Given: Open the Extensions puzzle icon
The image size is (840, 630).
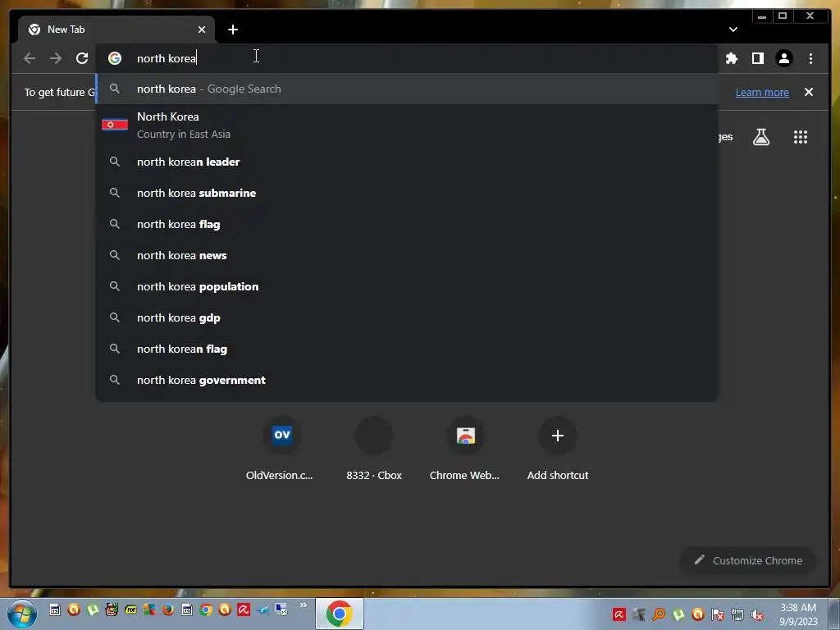Looking at the screenshot, I should coord(731,58).
